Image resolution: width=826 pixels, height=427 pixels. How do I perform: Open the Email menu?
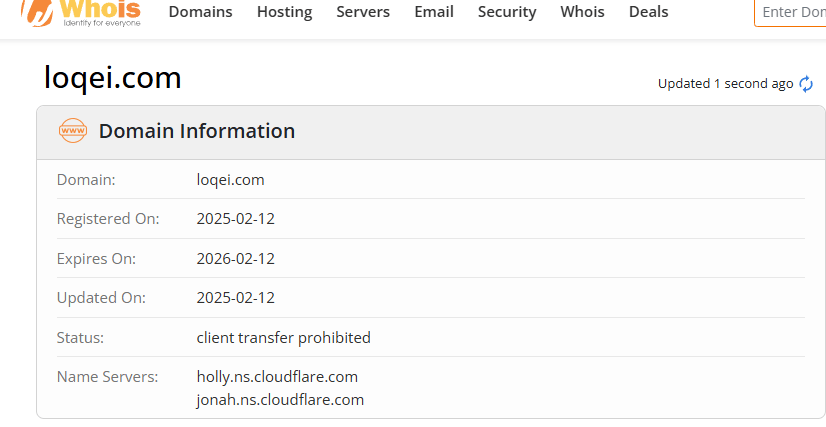tap(434, 12)
